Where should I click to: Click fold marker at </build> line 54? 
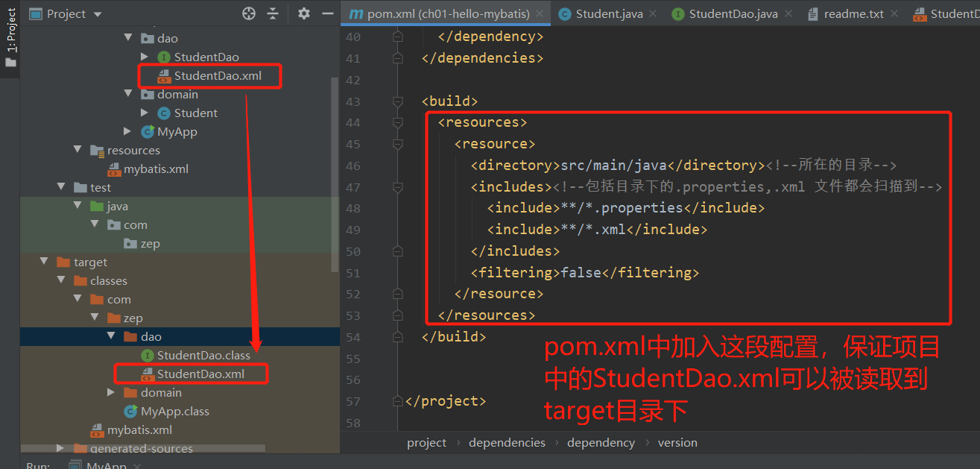(398, 337)
